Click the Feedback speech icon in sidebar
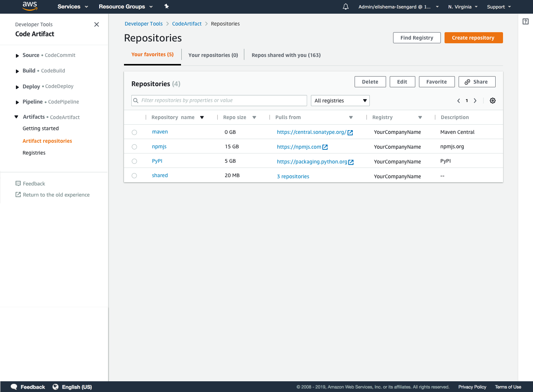The image size is (533, 392). pos(18,183)
